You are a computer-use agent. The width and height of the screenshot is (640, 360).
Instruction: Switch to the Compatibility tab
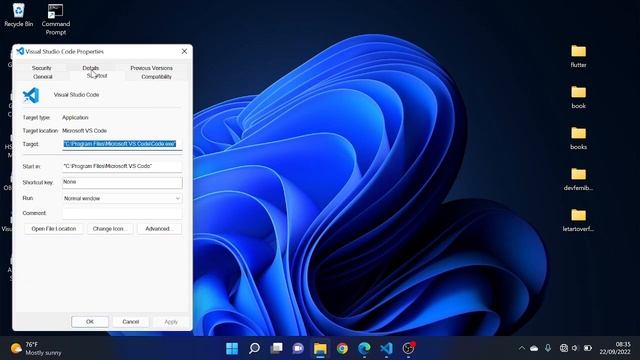pyautogui.click(x=156, y=76)
